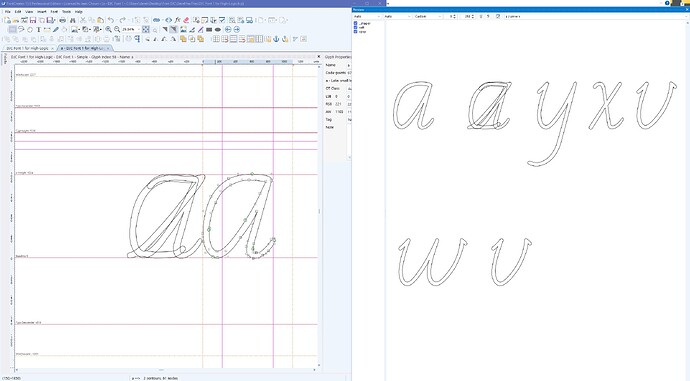
Task: Open the Tools menu
Action: (x=66, y=12)
